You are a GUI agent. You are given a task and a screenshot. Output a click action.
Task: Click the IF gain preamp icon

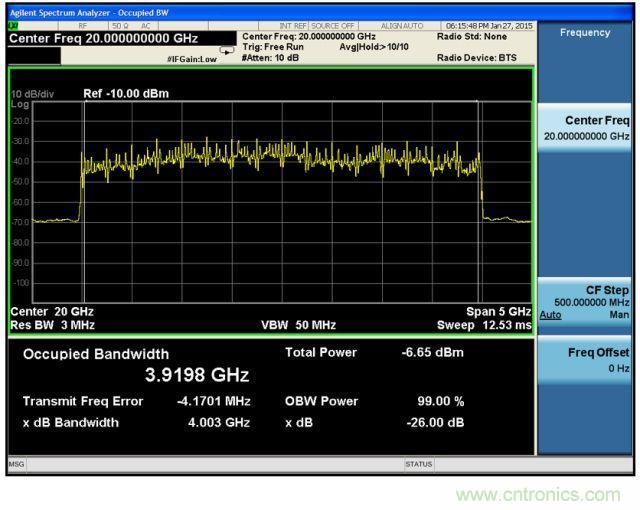227,51
